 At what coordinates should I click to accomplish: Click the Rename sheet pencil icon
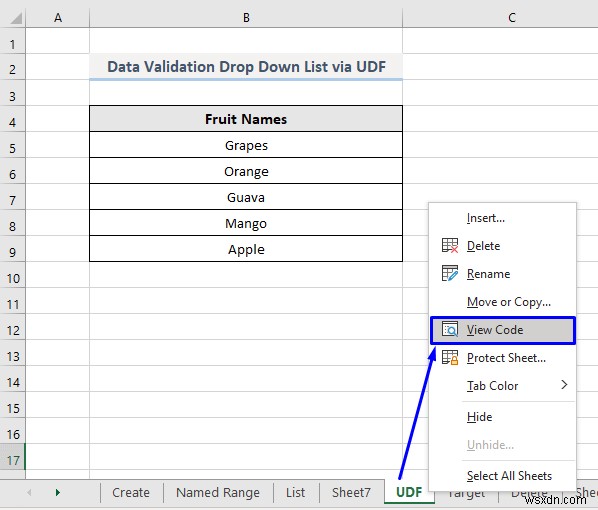(450, 273)
